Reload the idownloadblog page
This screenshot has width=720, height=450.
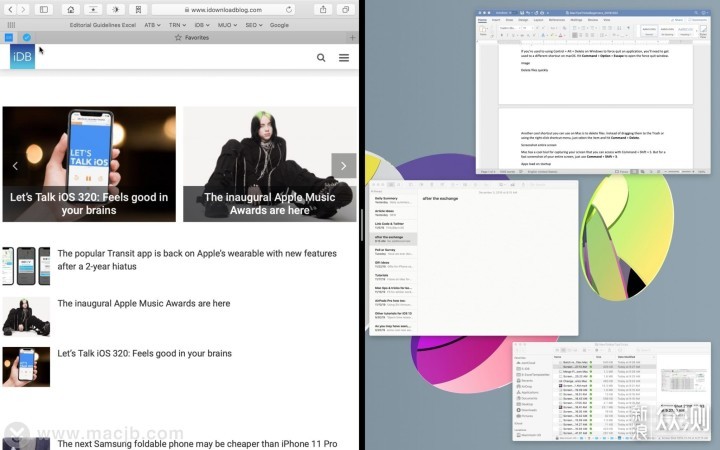tap(289, 9)
